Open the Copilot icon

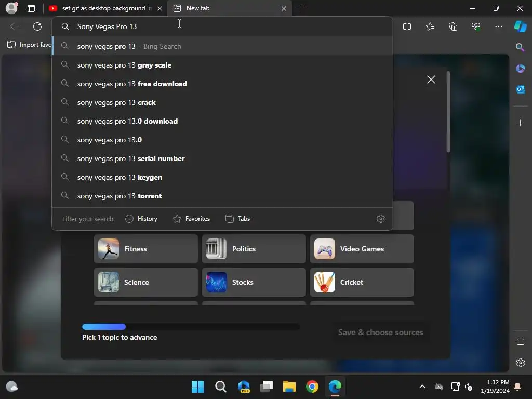click(x=520, y=26)
